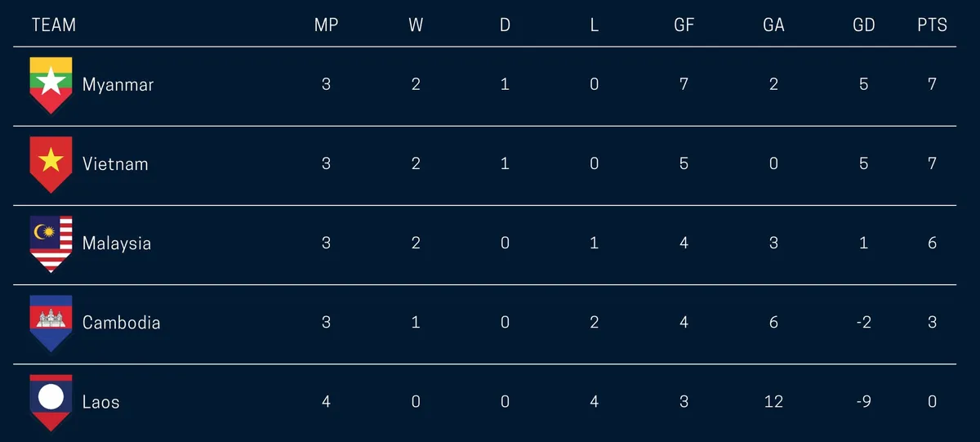
Task: Click the Vietnam flag icon
Action: click(x=51, y=164)
